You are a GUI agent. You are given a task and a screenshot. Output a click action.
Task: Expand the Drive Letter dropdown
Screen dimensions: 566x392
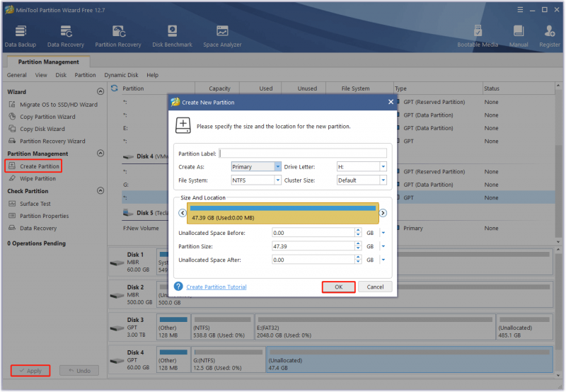pyautogui.click(x=362, y=166)
